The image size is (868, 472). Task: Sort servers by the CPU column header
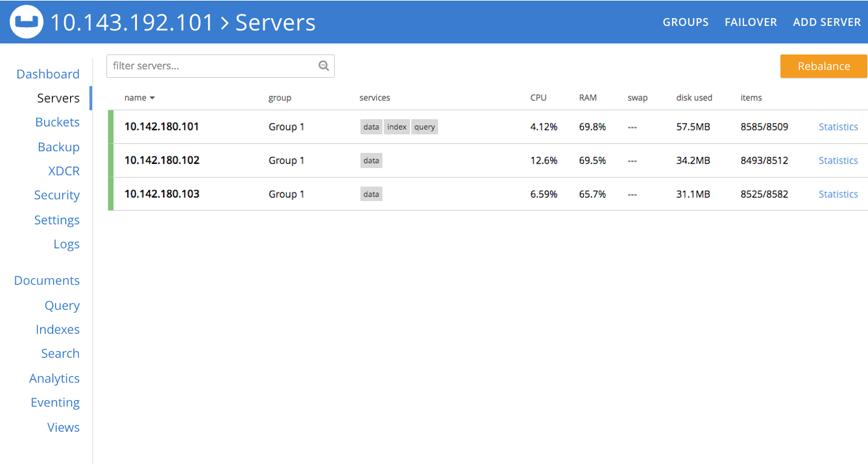(538, 97)
